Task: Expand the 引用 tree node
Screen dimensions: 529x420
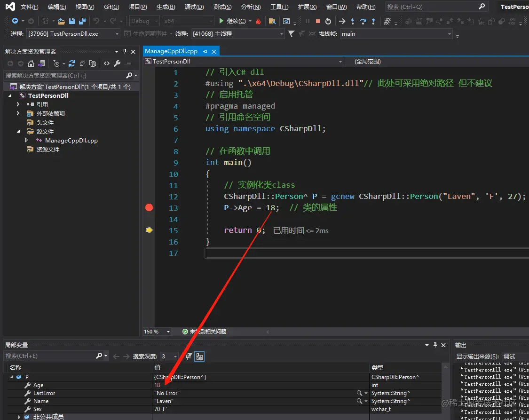Action: (18, 104)
